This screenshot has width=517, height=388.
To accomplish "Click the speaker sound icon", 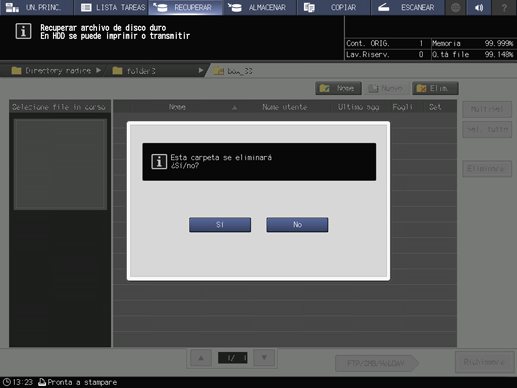I will tap(479, 7).
